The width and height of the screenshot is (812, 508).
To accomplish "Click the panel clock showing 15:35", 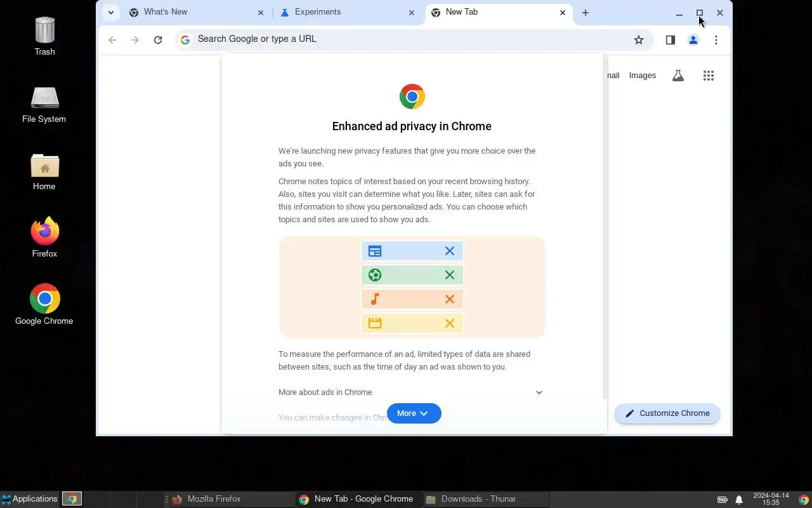I will tap(771, 499).
